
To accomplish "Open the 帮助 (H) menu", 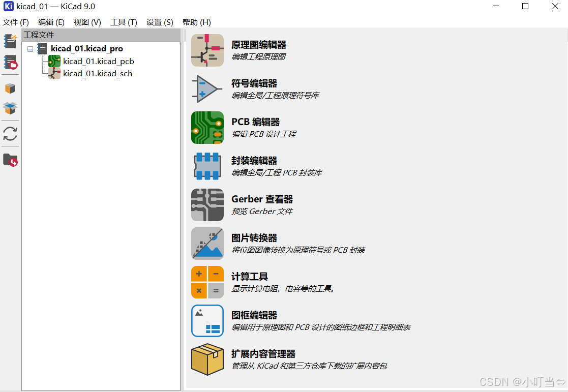I will point(196,22).
